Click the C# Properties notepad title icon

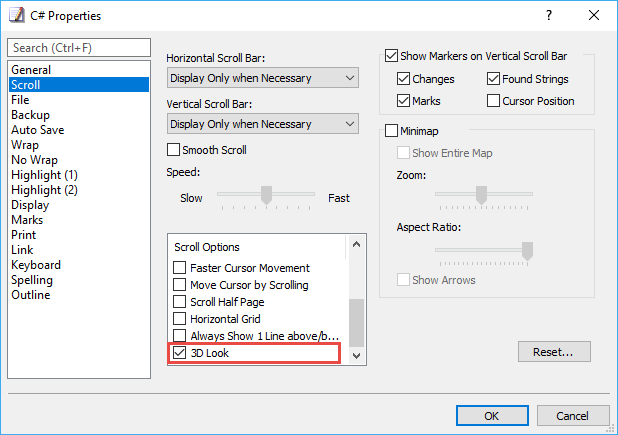point(17,15)
